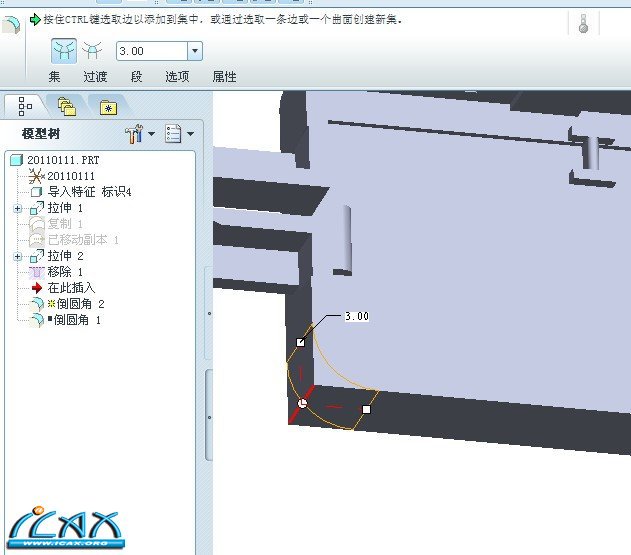Click the 拉伸 1 extrude feature icon

pos(37,208)
